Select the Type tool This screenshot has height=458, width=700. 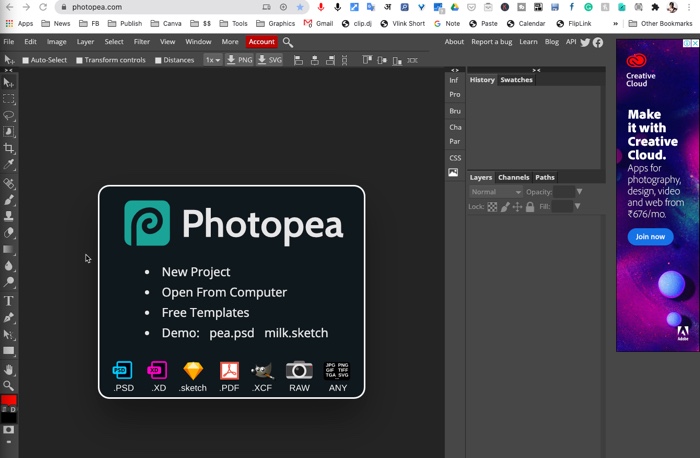click(8, 301)
